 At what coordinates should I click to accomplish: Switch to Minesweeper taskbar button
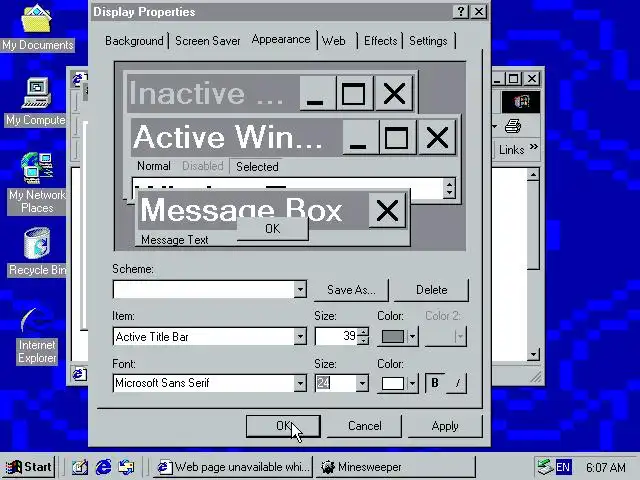coord(395,467)
